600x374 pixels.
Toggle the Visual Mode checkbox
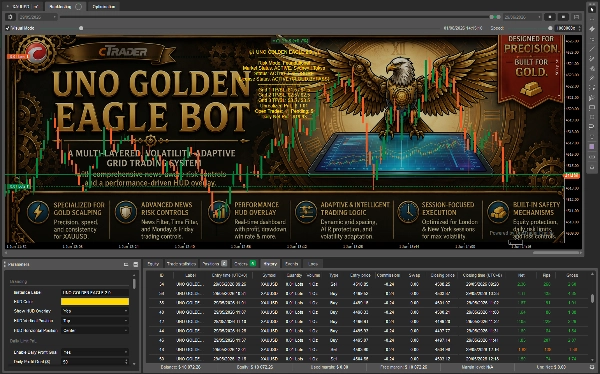pyautogui.click(x=8, y=28)
